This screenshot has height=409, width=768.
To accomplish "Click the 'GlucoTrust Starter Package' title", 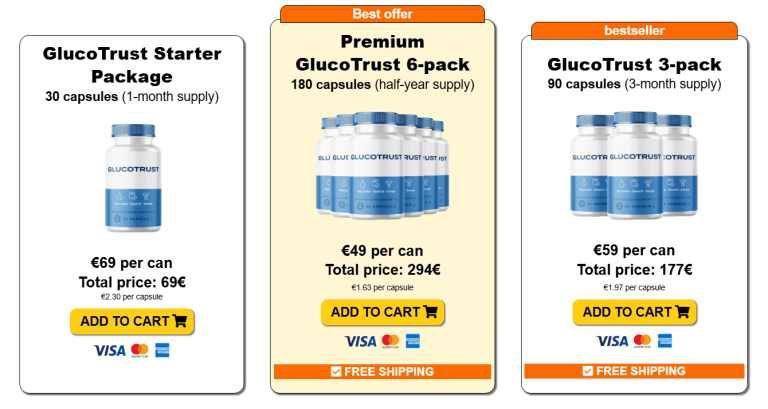I will (132, 64).
